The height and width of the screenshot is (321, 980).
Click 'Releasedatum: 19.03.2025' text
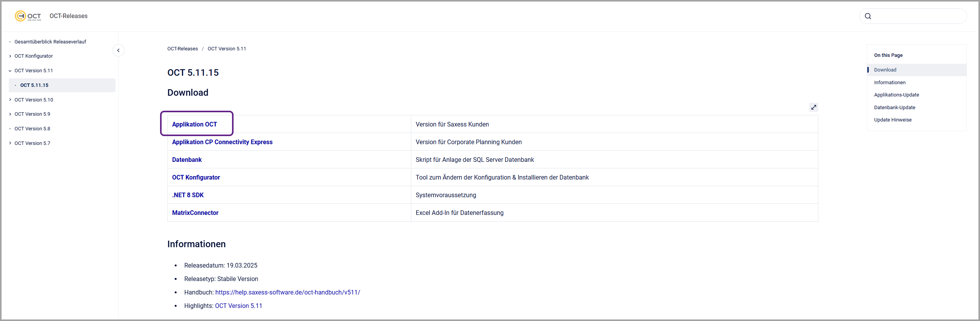pyautogui.click(x=221, y=265)
